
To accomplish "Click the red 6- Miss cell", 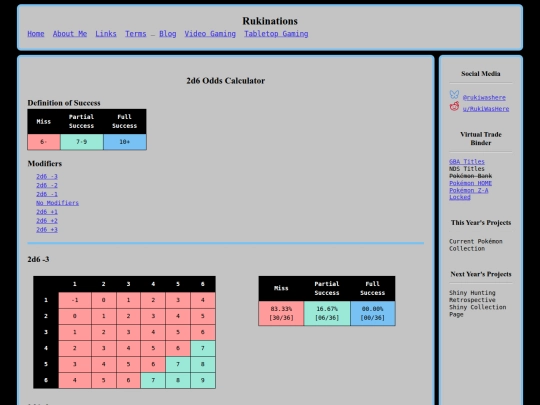I will [44, 142].
